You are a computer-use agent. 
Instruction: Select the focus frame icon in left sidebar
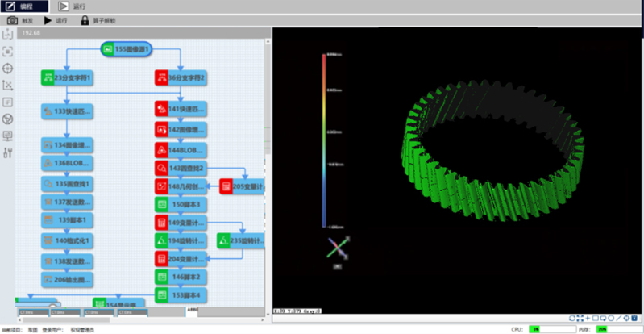point(8,51)
